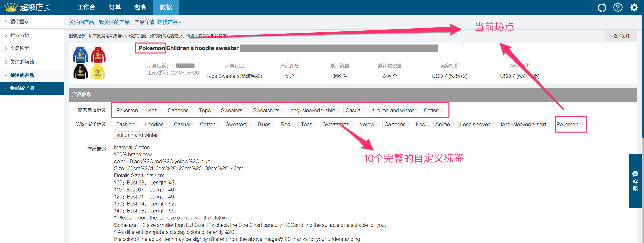Click Wish tag Long sleeved

[x=476, y=124]
